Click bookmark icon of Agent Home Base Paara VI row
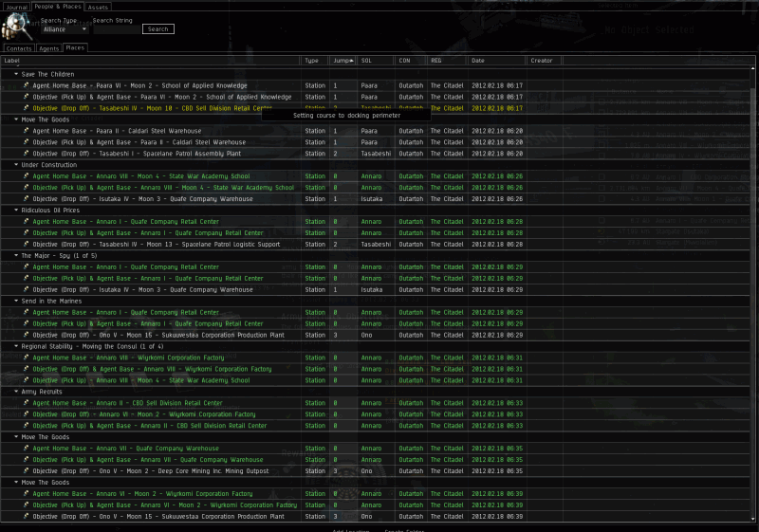759x532 pixels. click(x=27, y=85)
